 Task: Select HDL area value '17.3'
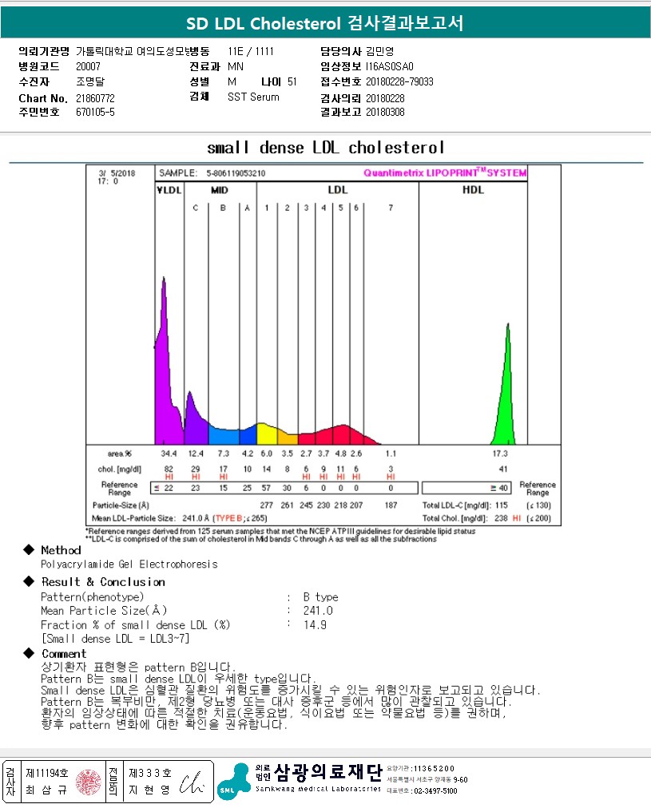500,454
